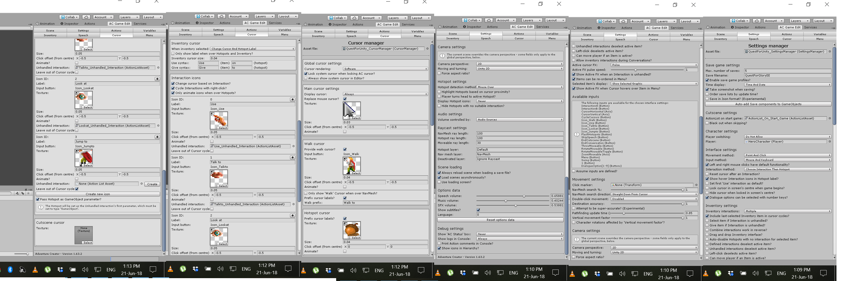Click Auto-add Save components to GameObjects button
The height and width of the screenshot is (281, 868).
[768, 104]
